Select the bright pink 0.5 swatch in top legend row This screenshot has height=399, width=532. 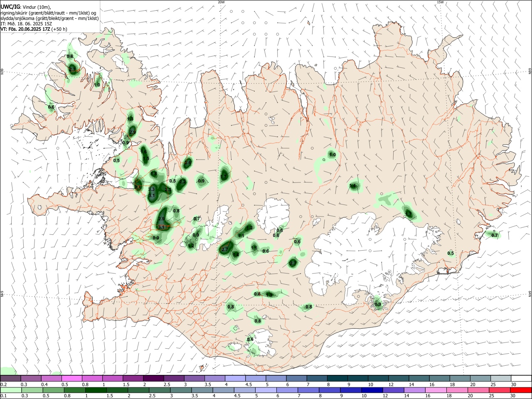71,378
